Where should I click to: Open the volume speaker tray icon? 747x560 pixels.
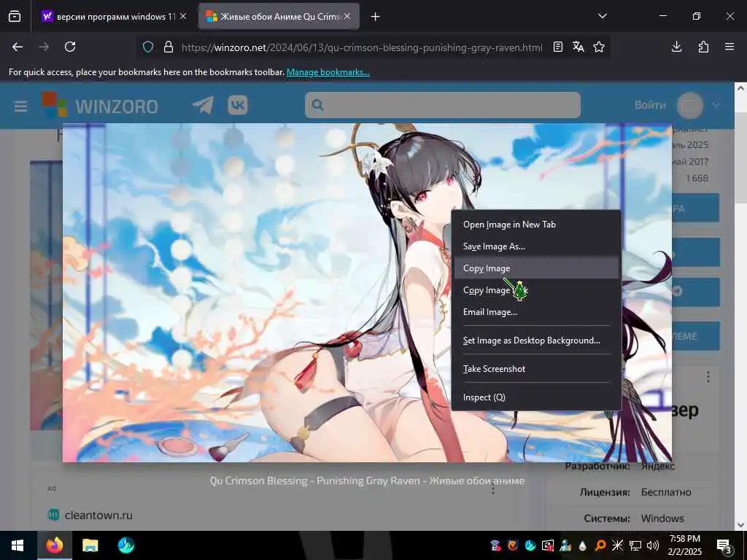click(653, 545)
